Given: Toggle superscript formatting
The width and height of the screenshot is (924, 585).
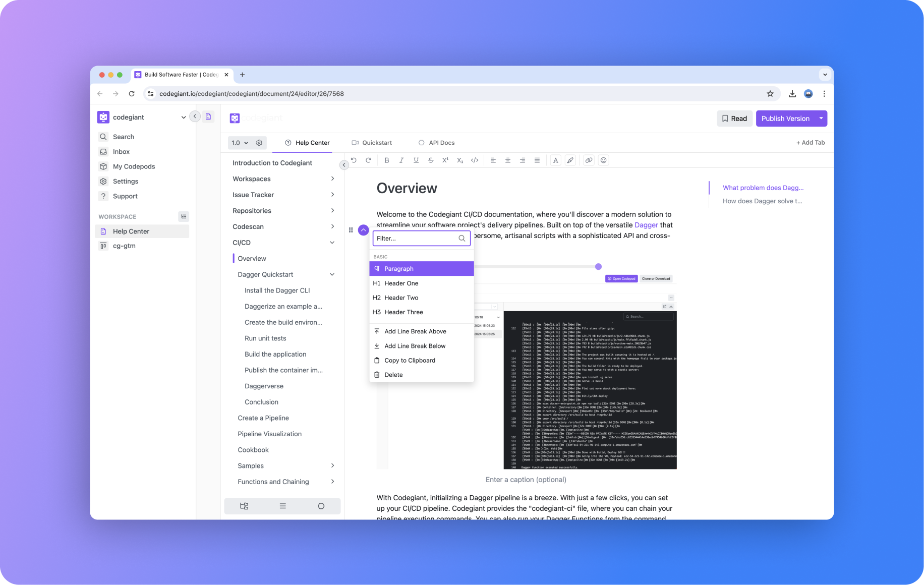Looking at the screenshot, I should (x=445, y=160).
